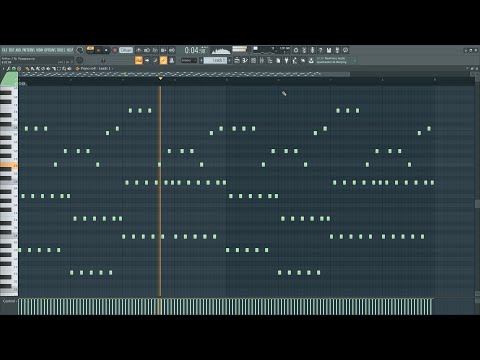Toggle countdown before recording
This screenshot has height=360, width=480.
[155, 50]
